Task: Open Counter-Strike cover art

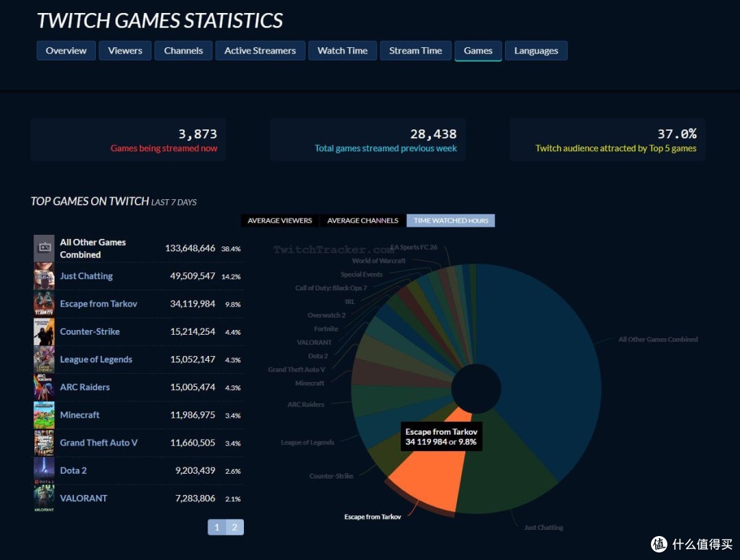Action: pos(44,331)
